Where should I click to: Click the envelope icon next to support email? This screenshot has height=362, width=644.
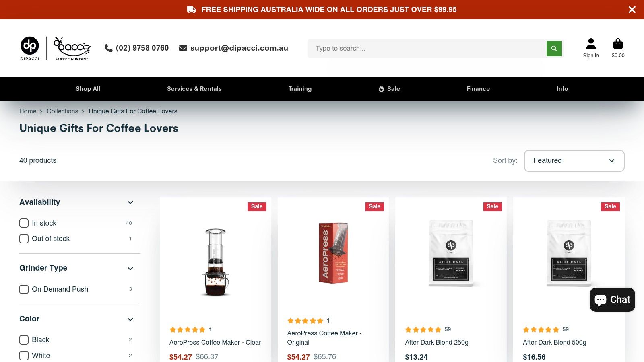(x=183, y=48)
